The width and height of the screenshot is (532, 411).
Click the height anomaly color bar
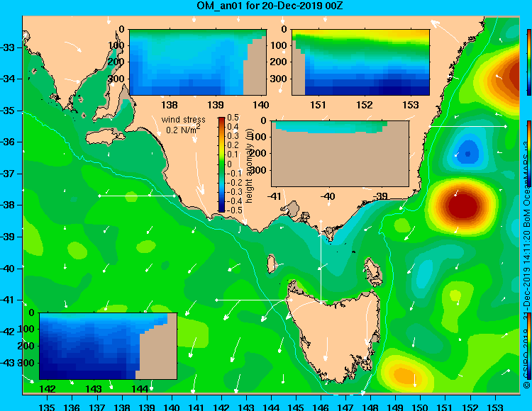pos(221,164)
